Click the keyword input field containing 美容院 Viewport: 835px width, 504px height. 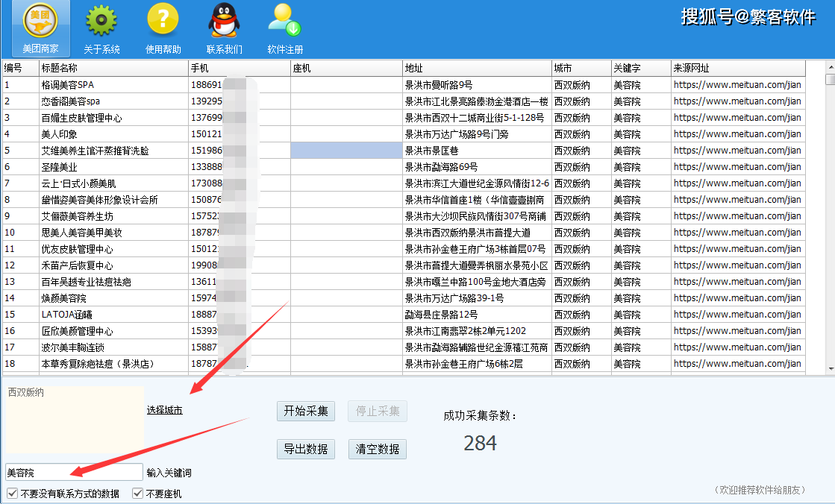[74, 473]
